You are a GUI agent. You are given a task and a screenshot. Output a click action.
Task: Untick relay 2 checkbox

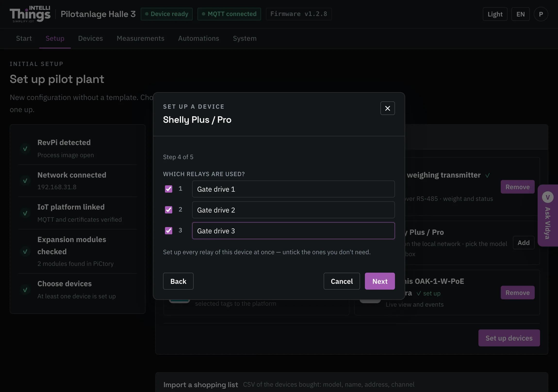tap(168, 210)
